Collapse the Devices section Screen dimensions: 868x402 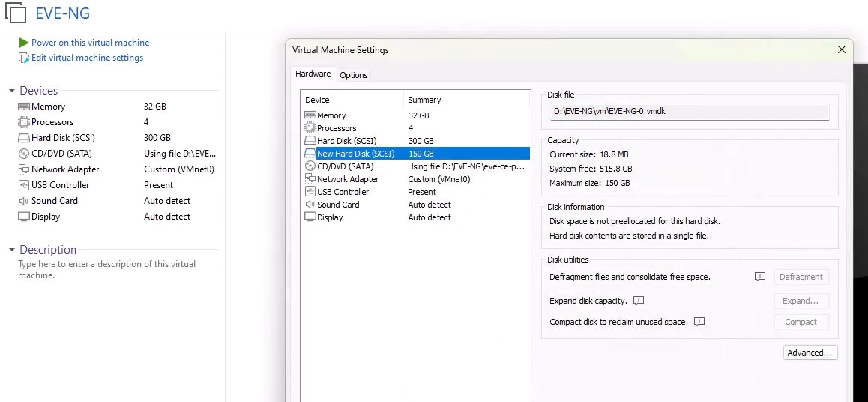pos(12,90)
